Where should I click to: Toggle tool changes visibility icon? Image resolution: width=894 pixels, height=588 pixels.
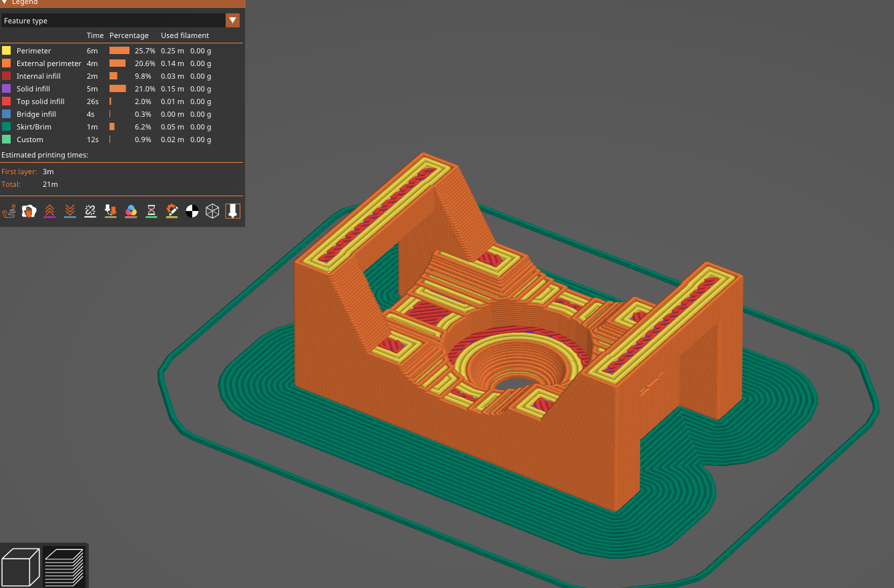click(111, 212)
